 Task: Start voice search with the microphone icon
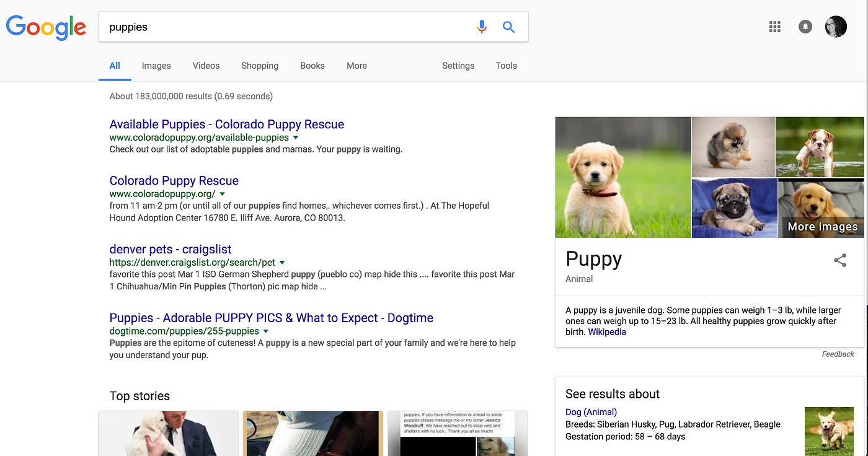(x=482, y=27)
